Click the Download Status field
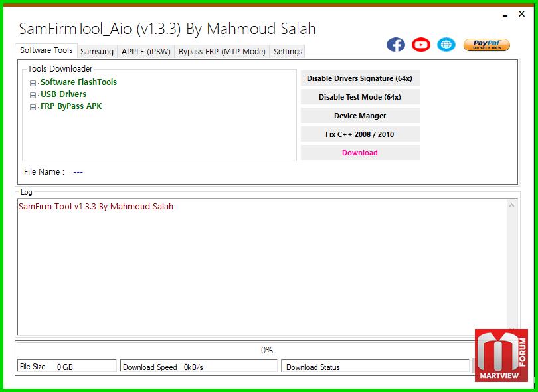This screenshot has height=392, width=538. pos(375,367)
